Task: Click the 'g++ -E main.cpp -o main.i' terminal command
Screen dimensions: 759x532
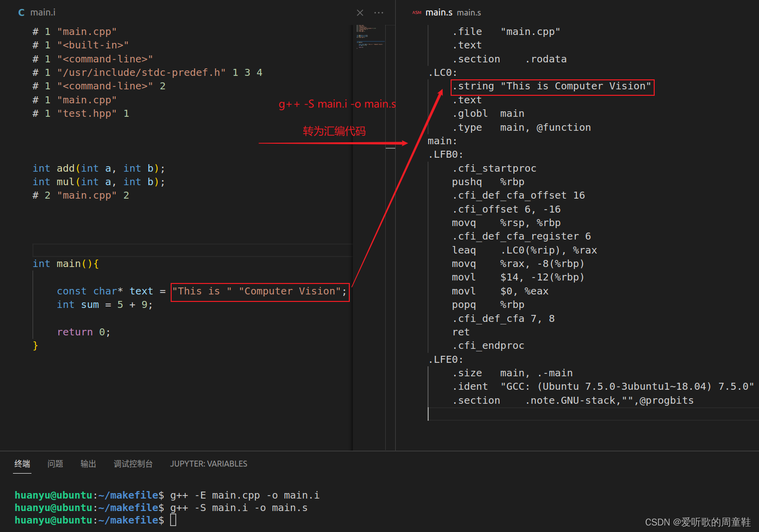Action: (245, 495)
